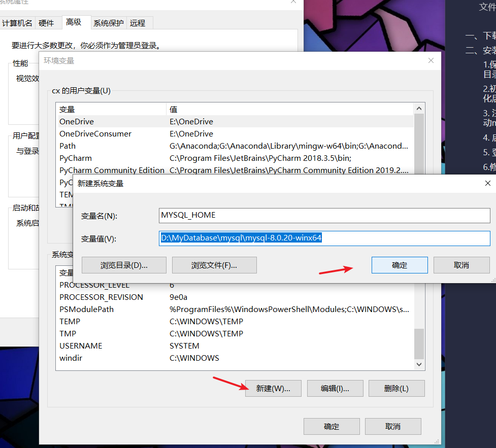Click the 9e0a value cell
The width and height of the screenshot is (496, 448).
click(178, 297)
